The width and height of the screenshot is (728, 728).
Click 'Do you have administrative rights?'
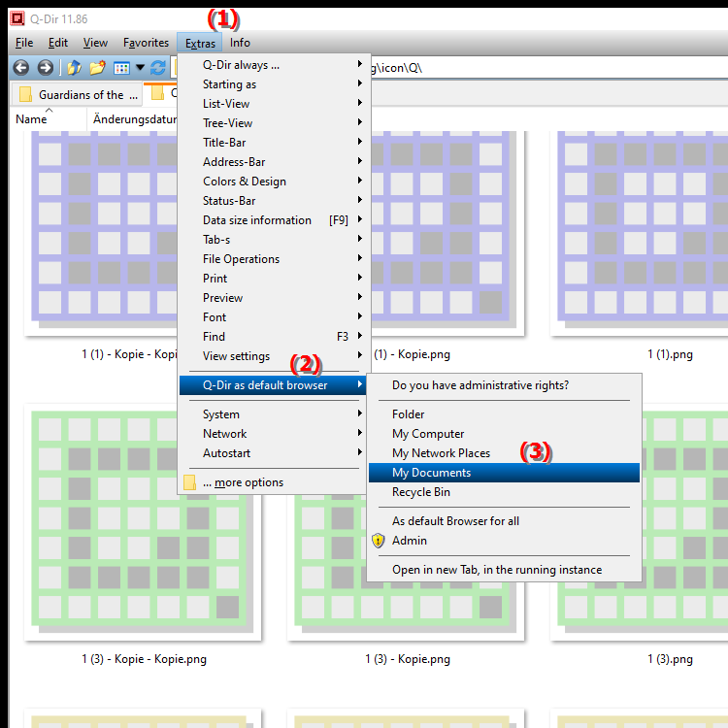[x=504, y=385]
